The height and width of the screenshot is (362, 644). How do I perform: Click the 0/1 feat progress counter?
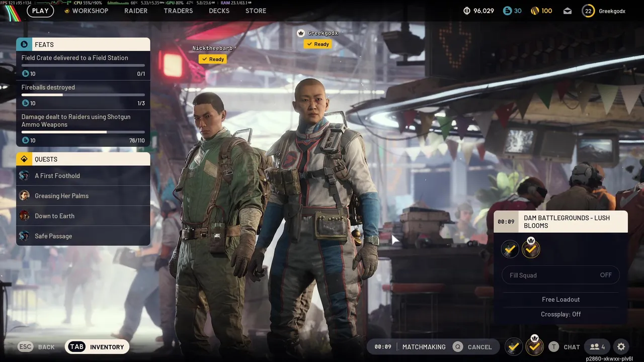tap(141, 74)
